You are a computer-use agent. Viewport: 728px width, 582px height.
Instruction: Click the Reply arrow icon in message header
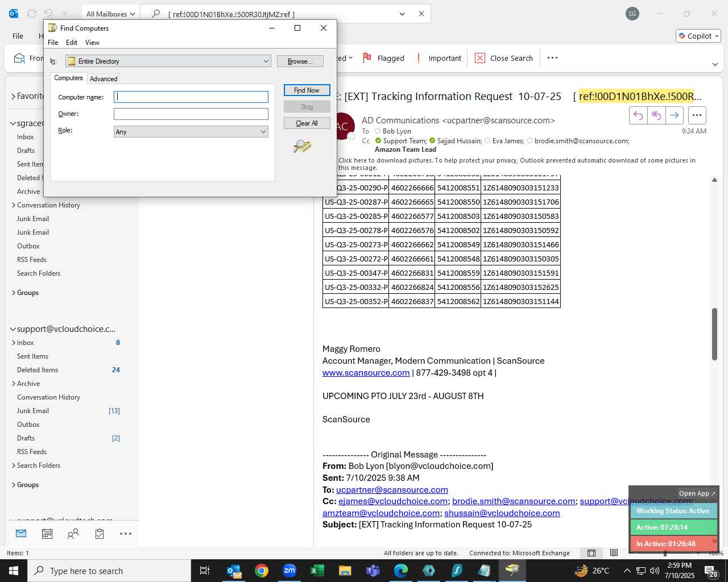pos(638,115)
